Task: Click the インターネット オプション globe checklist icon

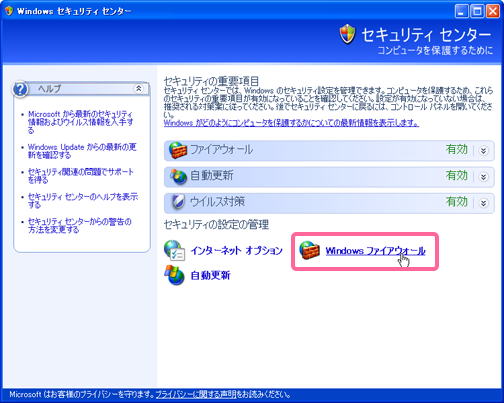Action: tap(174, 251)
